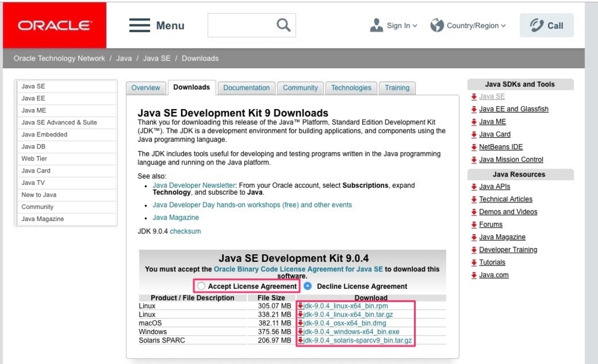Click download arrow icon beside Java EE and Glassfish
This screenshot has width=598, height=364.
474,109
